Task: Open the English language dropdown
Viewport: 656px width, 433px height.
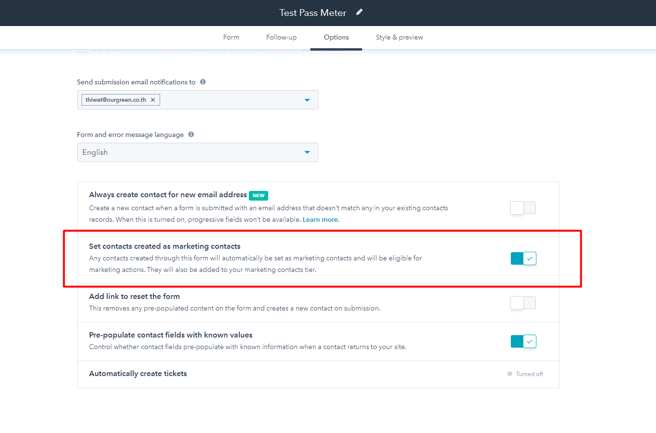Action: (197, 153)
